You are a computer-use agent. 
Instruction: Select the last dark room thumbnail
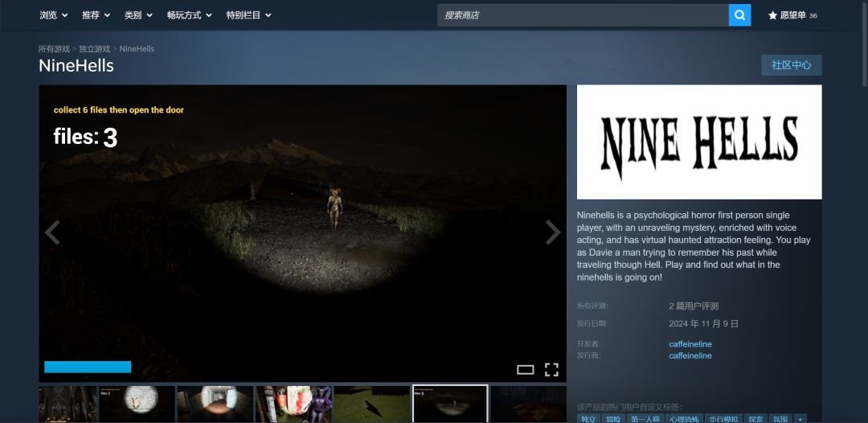pos(528,405)
